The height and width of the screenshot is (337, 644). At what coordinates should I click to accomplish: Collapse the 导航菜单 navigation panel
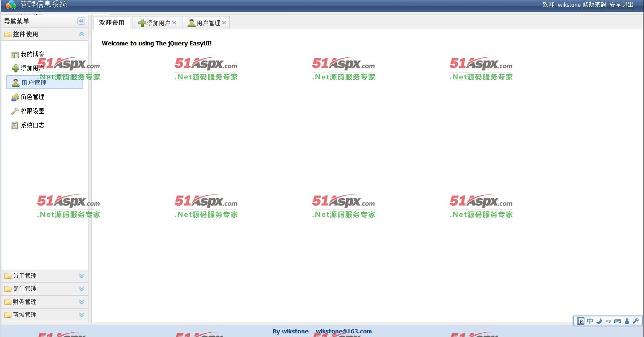[81, 21]
